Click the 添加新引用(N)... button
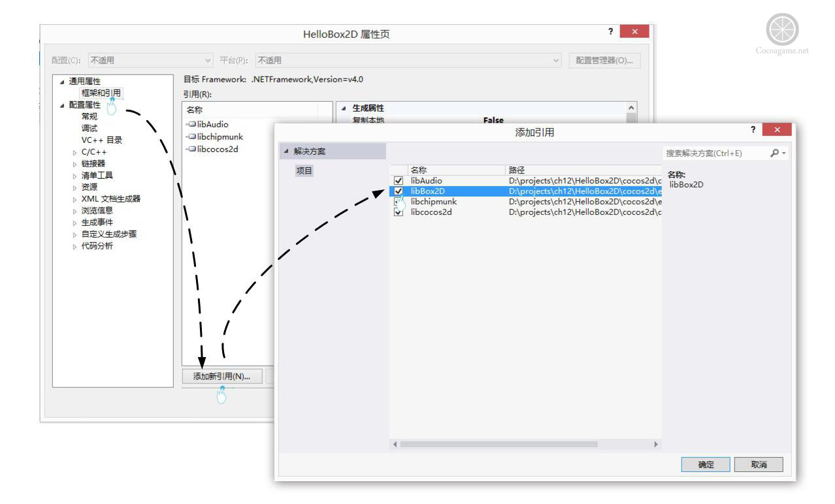 tap(221, 375)
